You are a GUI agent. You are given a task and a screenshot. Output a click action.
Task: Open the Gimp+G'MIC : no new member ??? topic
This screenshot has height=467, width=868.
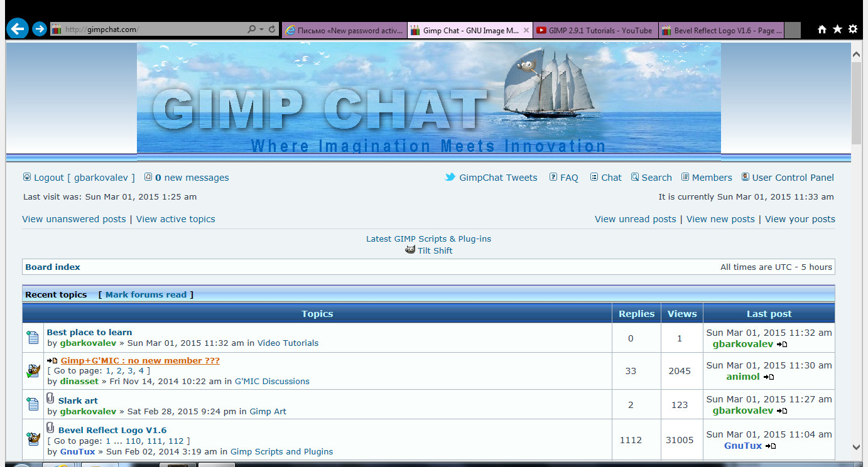[140, 360]
